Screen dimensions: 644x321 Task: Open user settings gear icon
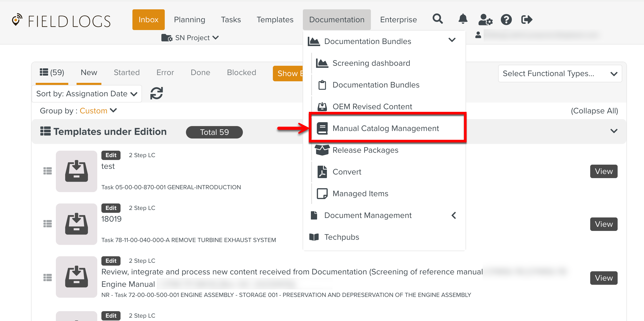(x=485, y=20)
